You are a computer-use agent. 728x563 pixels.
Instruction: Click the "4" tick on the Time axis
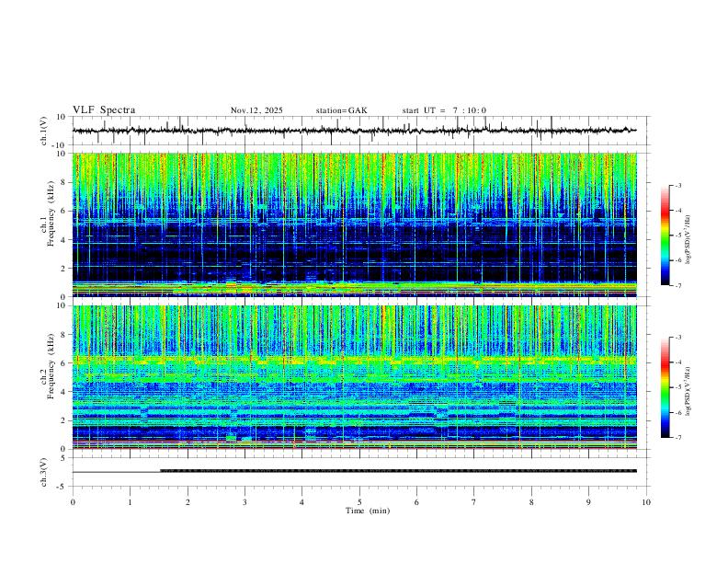point(301,502)
